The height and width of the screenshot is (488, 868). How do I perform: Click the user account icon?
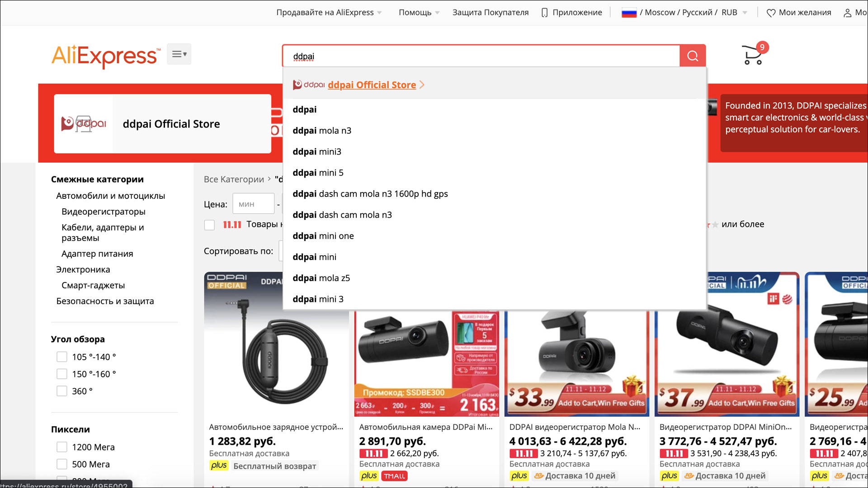(847, 13)
